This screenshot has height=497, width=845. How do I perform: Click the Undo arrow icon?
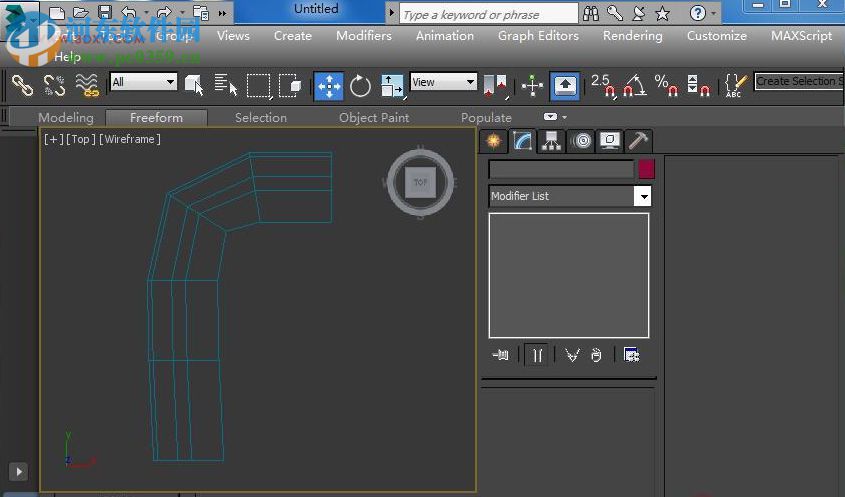pos(129,12)
